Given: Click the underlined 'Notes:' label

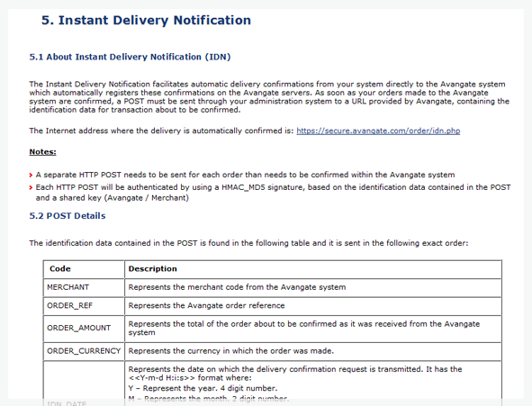Looking at the screenshot, I should pyautogui.click(x=42, y=151).
